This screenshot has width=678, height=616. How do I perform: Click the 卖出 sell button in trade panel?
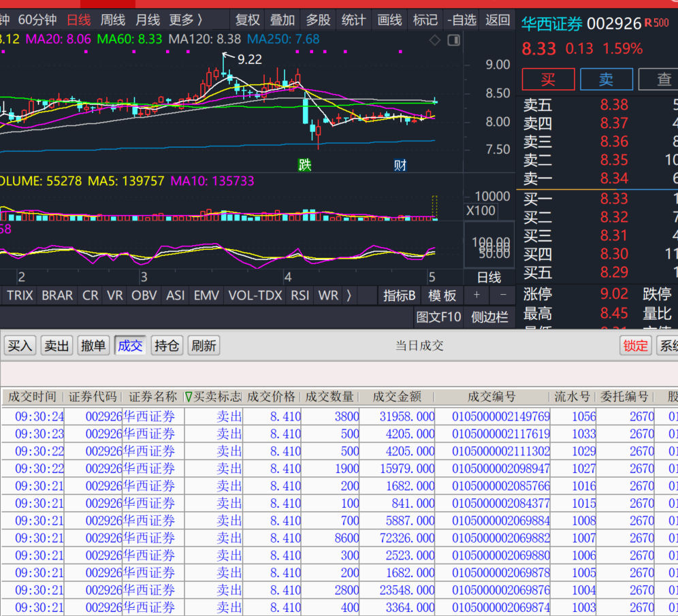56,345
